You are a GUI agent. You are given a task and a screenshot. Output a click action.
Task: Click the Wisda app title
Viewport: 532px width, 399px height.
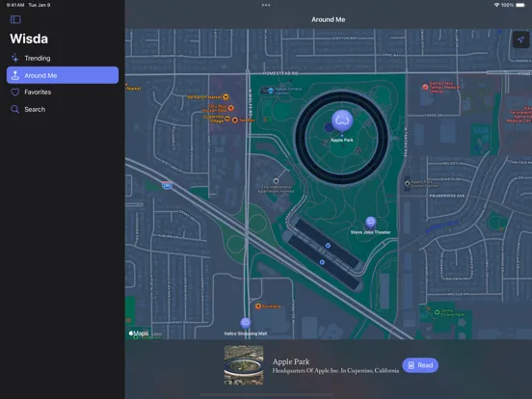coord(29,39)
